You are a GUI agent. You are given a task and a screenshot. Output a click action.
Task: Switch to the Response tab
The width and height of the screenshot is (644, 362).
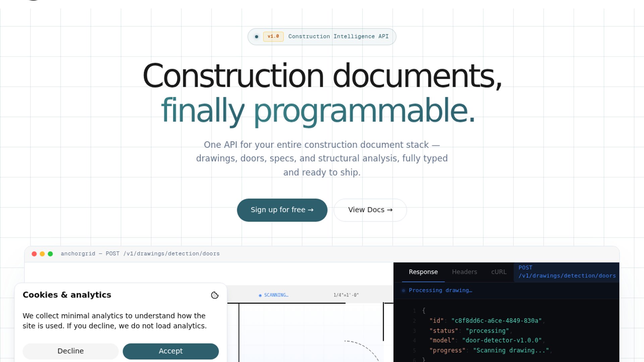click(x=423, y=272)
